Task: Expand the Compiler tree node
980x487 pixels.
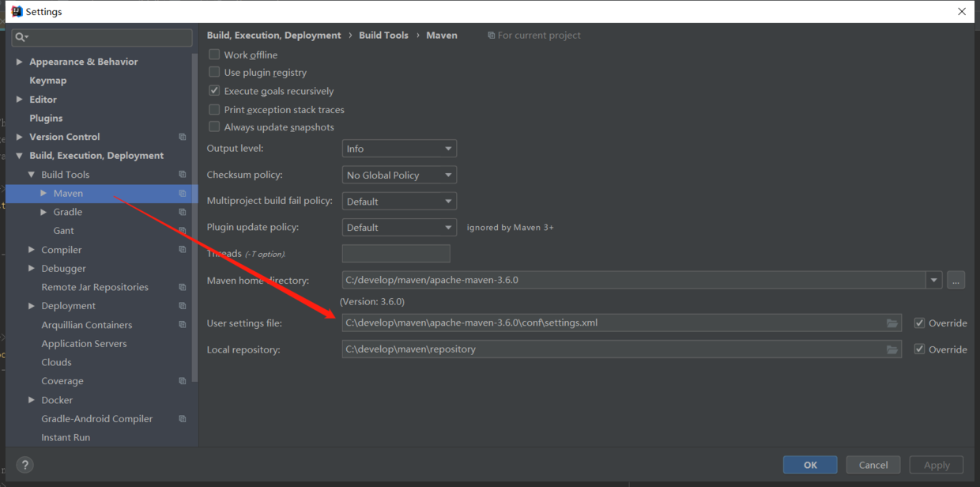Action: coord(32,250)
